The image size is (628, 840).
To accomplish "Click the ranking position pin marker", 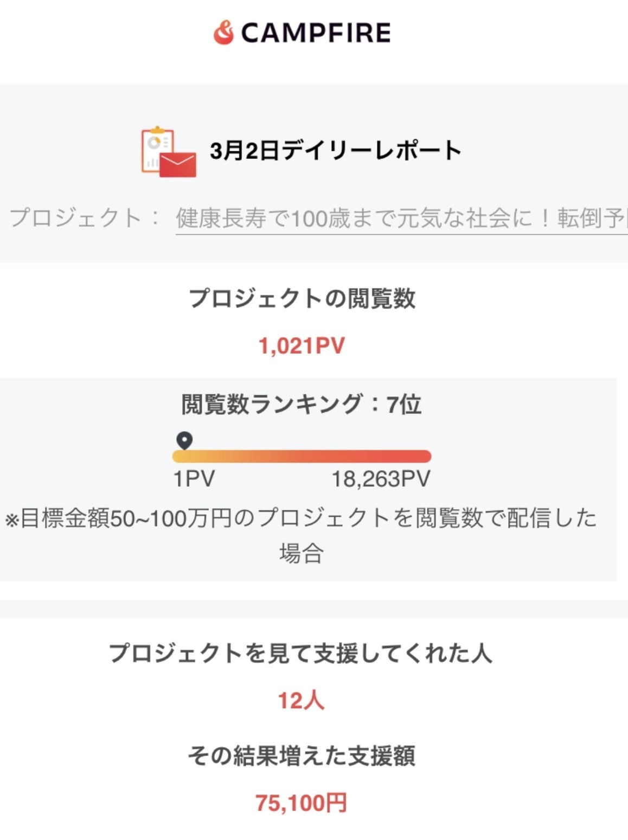I will pos(185,440).
